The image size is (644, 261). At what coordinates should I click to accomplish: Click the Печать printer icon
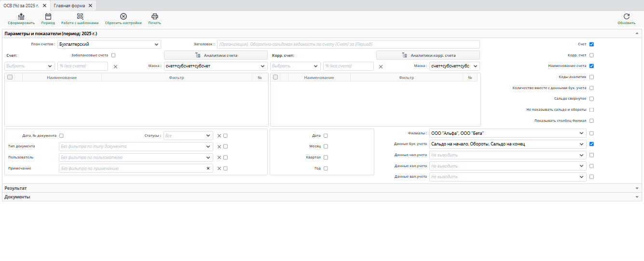(x=155, y=17)
